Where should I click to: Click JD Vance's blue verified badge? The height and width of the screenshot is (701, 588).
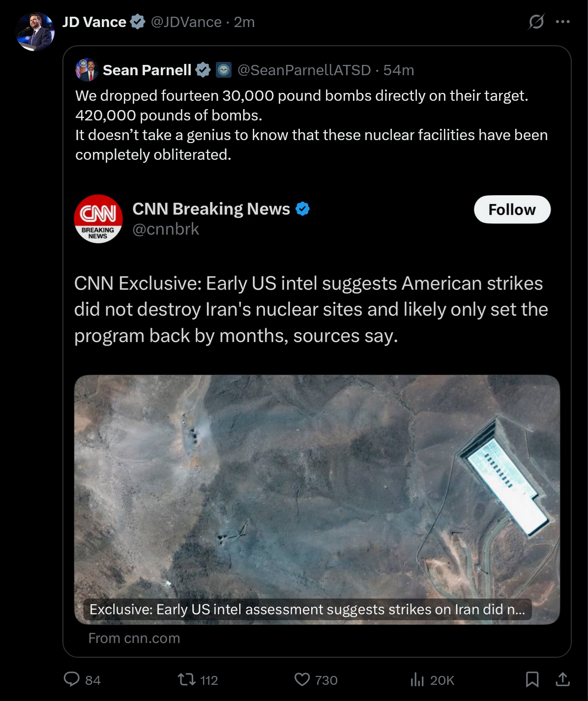(138, 22)
